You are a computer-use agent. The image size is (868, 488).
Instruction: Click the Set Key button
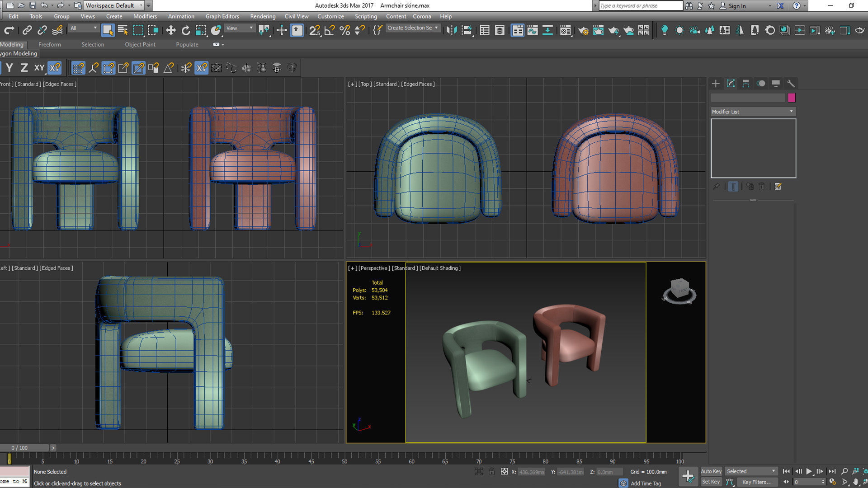click(711, 482)
